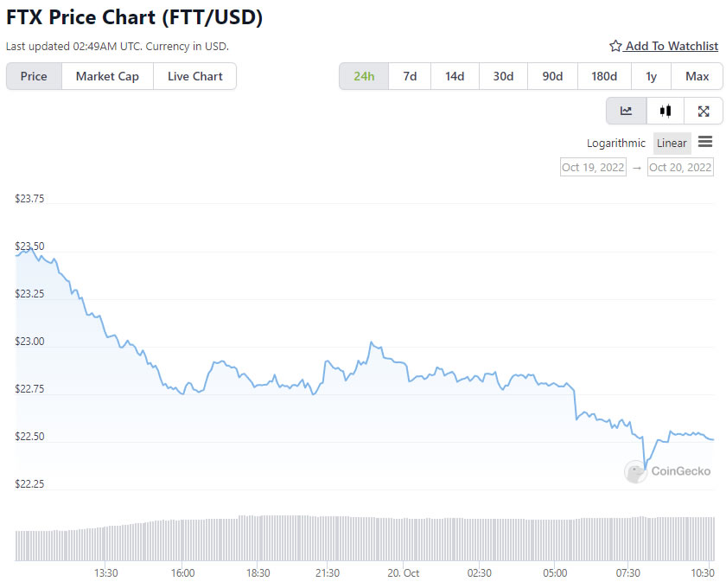Click the 18:30 time axis label
The width and height of the screenshot is (726, 588).
pyautogui.click(x=258, y=573)
